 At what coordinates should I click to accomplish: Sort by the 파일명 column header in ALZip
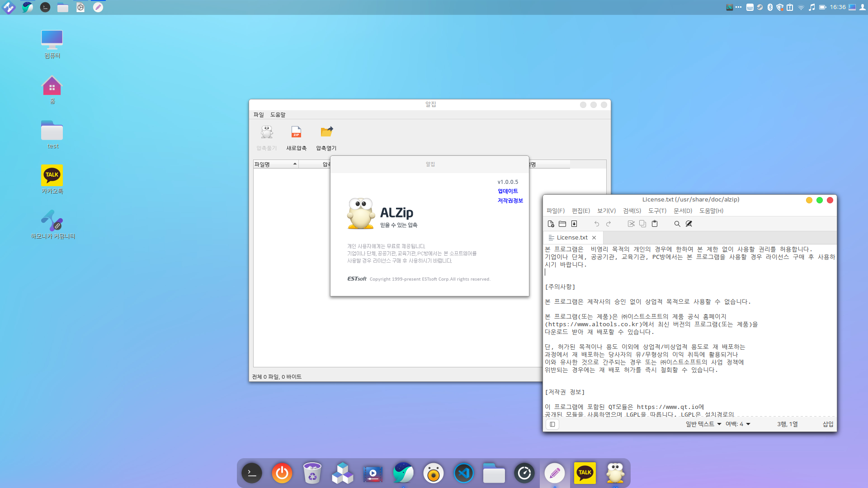pos(276,164)
